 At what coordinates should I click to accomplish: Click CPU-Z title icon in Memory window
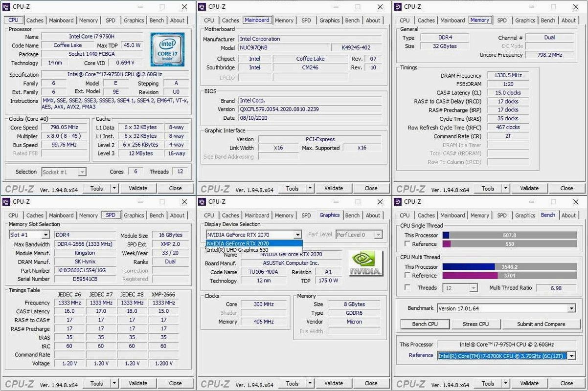pyautogui.click(x=398, y=7)
